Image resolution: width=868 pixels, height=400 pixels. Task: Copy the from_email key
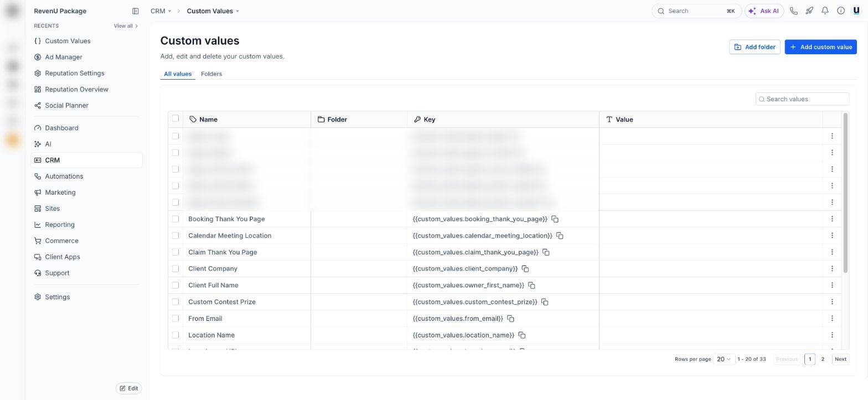tap(511, 319)
